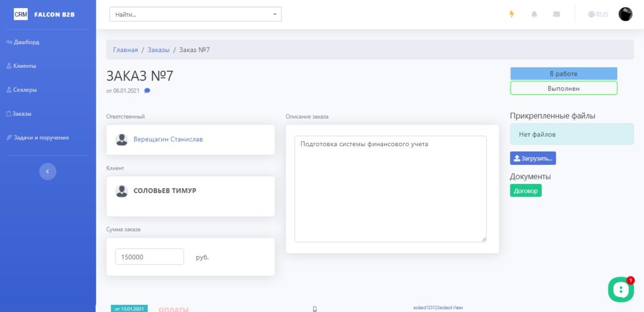
Task: Set order status to 'В работе'
Action: point(563,74)
